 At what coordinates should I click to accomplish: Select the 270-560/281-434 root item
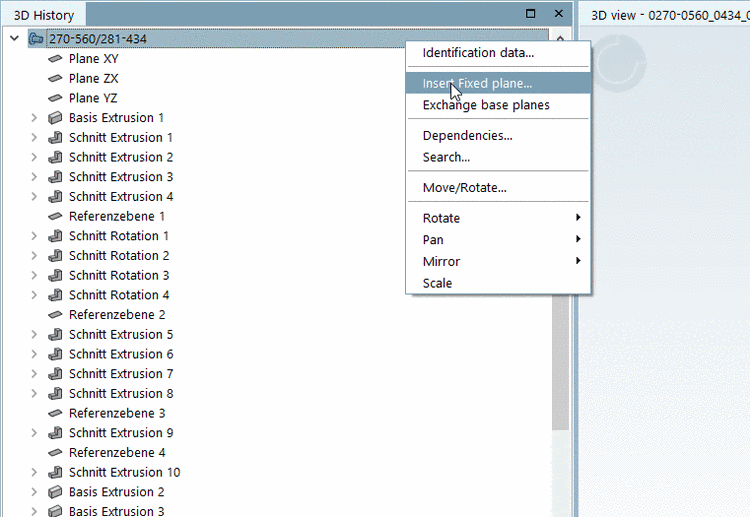click(98, 39)
